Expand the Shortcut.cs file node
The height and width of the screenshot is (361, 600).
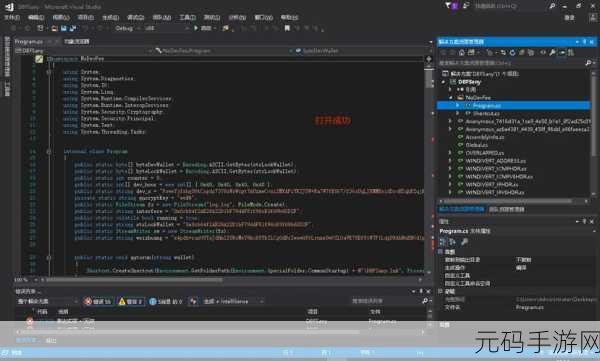(x=458, y=113)
